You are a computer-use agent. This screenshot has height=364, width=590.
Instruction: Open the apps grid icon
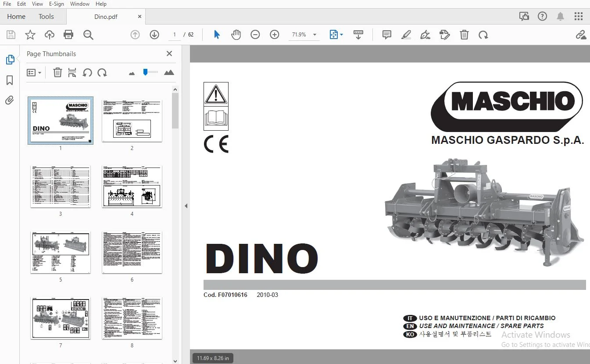tap(579, 17)
